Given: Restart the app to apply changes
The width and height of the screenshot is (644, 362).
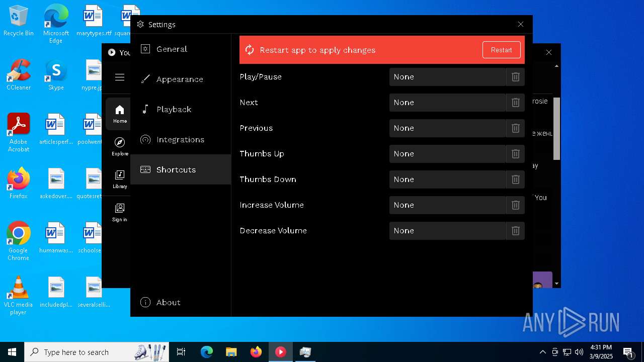Looking at the screenshot, I should click(501, 50).
